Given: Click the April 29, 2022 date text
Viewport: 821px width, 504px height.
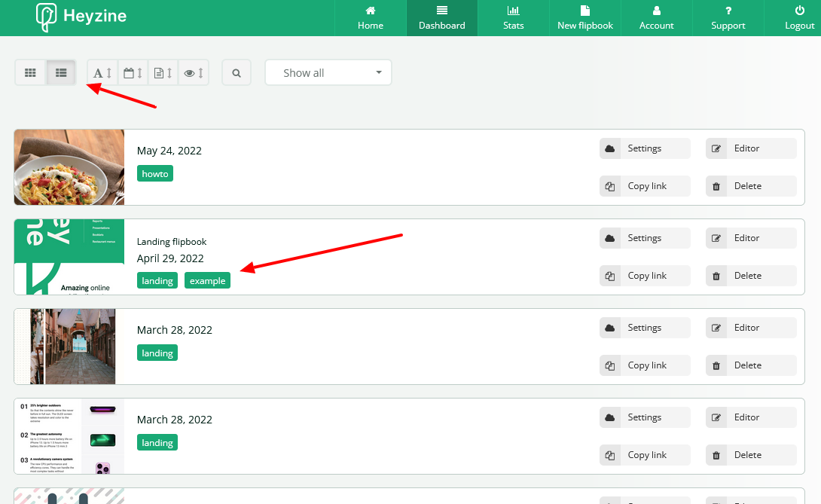Looking at the screenshot, I should click(170, 258).
